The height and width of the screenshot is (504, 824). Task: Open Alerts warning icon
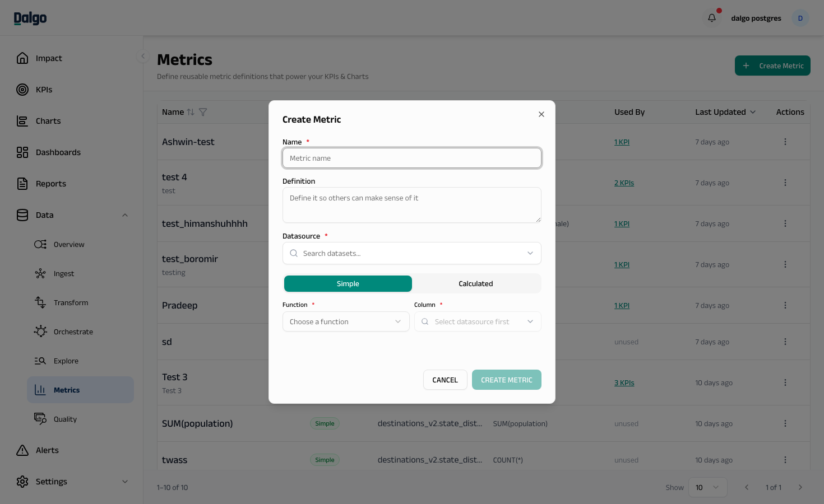point(22,450)
